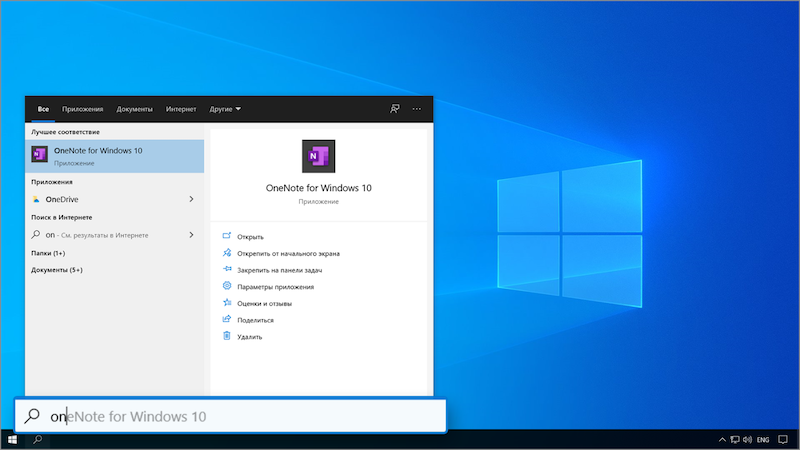Click magnifier icon beside 'on' web result
800x450 pixels.
coord(36,235)
